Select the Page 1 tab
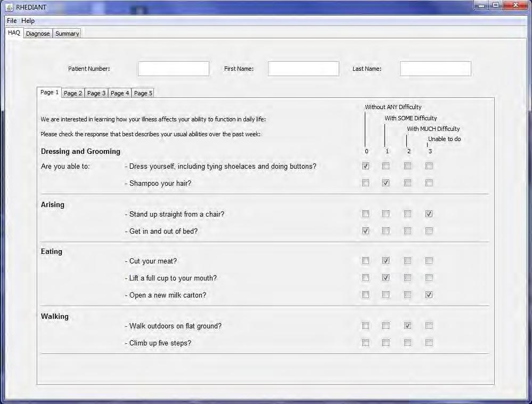Image resolution: width=532 pixels, height=404 pixels. coord(50,92)
